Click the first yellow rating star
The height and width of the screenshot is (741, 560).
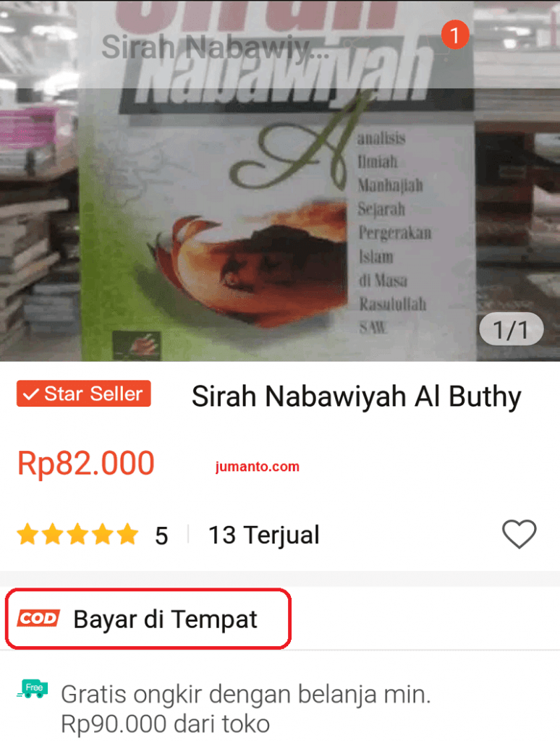(27, 535)
